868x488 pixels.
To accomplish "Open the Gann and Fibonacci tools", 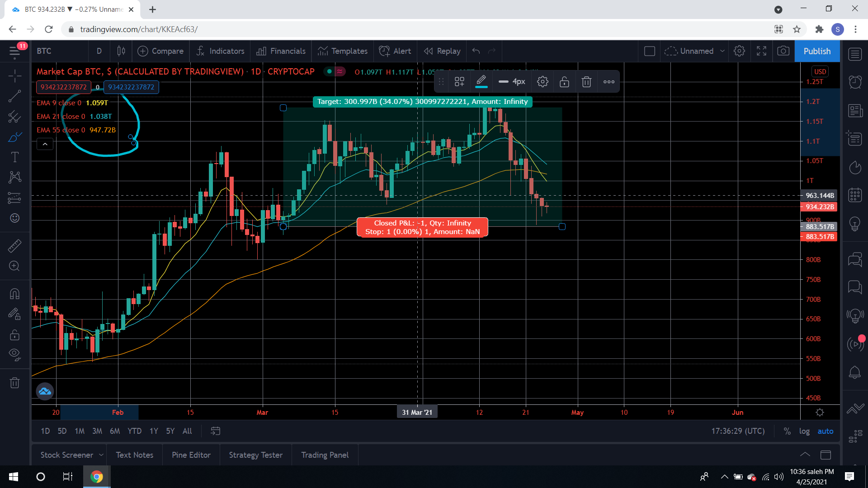I will (x=15, y=117).
